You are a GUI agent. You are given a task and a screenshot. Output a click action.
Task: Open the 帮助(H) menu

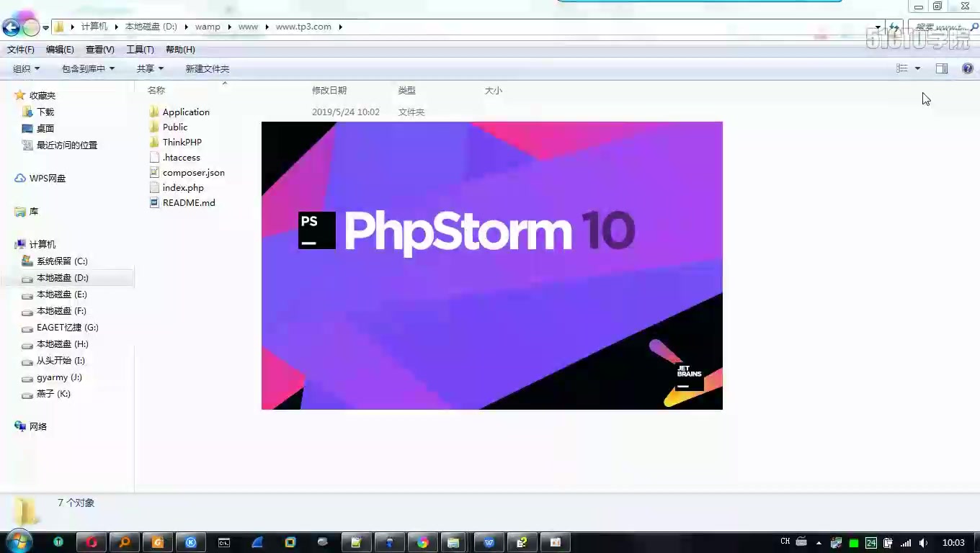(180, 50)
